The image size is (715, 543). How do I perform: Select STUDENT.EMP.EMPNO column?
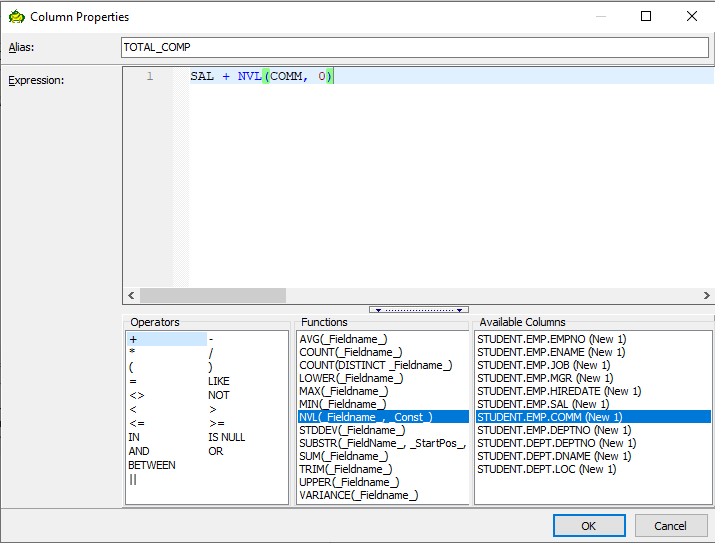[552, 339]
